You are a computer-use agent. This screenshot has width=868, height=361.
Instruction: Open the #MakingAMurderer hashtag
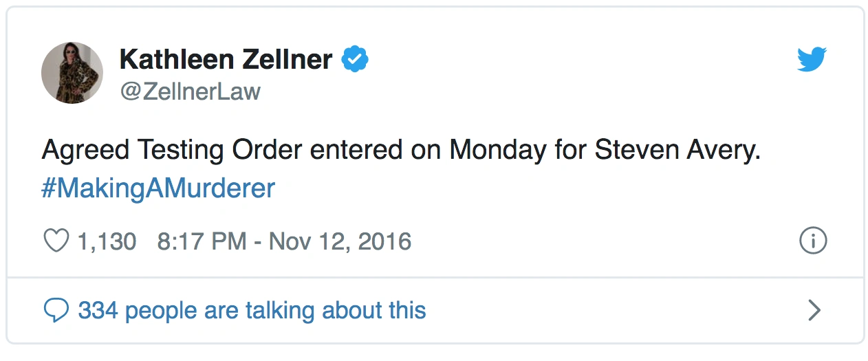pyautogui.click(x=158, y=188)
